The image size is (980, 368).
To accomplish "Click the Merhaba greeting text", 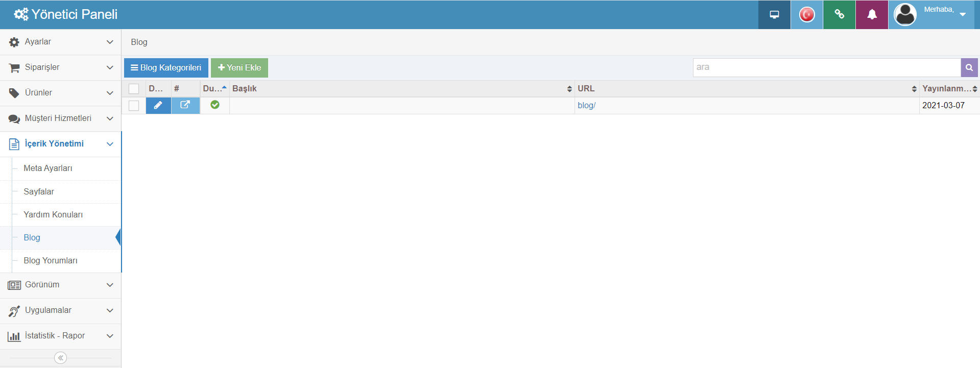I will [x=939, y=9].
